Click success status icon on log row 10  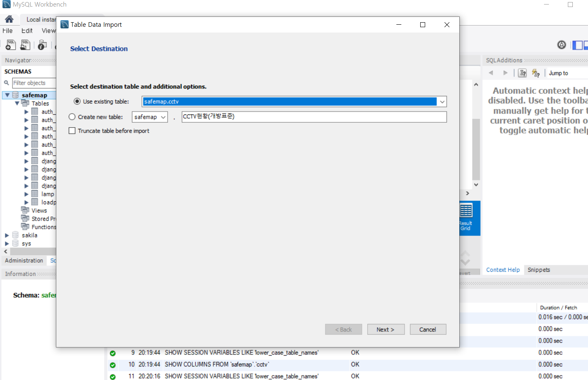pyautogui.click(x=113, y=365)
